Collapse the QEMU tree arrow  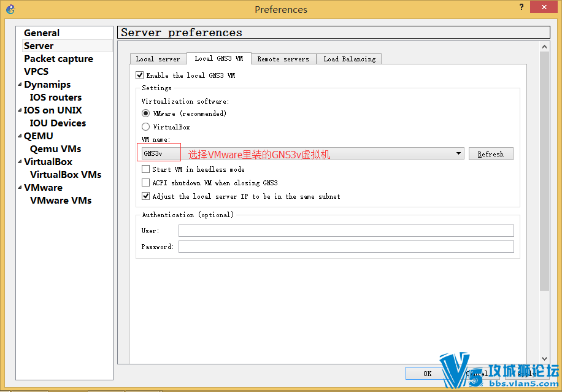[20, 136]
